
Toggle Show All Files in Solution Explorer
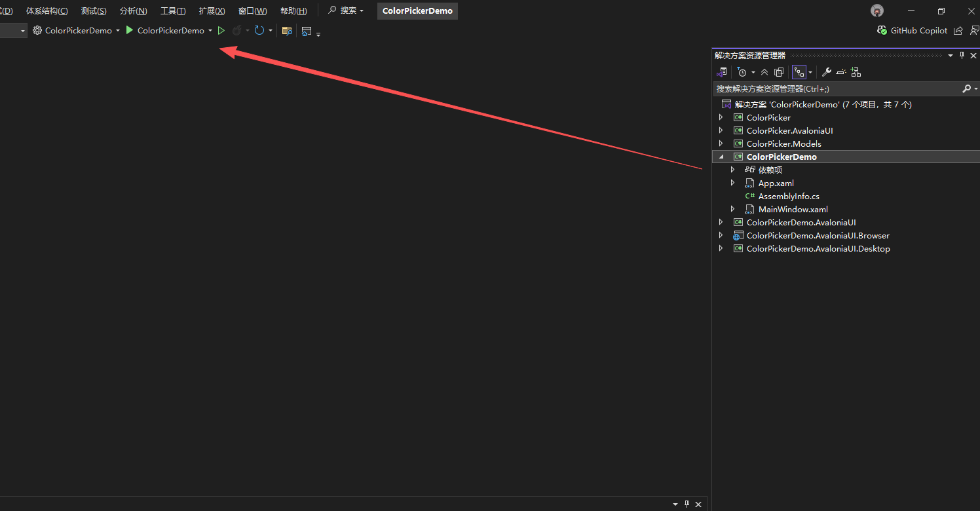pos(779,72)
